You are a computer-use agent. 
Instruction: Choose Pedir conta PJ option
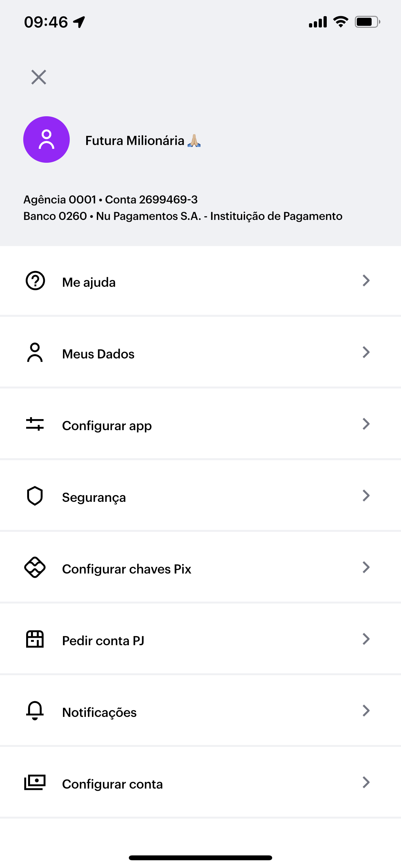[103, 641]
